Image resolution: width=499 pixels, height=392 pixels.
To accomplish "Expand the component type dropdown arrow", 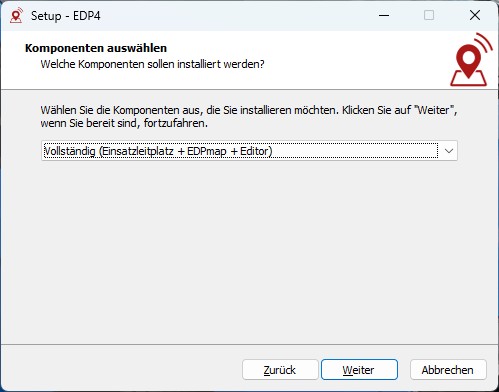I will 449,151.
